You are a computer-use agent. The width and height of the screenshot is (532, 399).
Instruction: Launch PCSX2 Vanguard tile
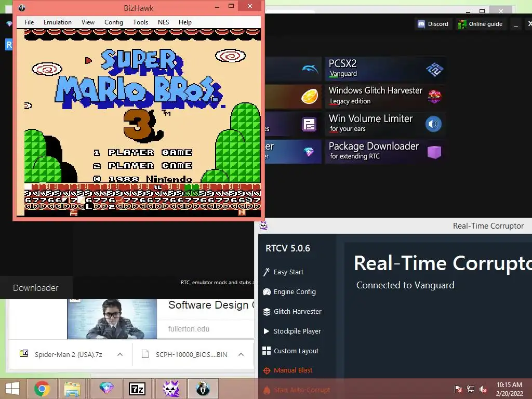tap(385, 69)
